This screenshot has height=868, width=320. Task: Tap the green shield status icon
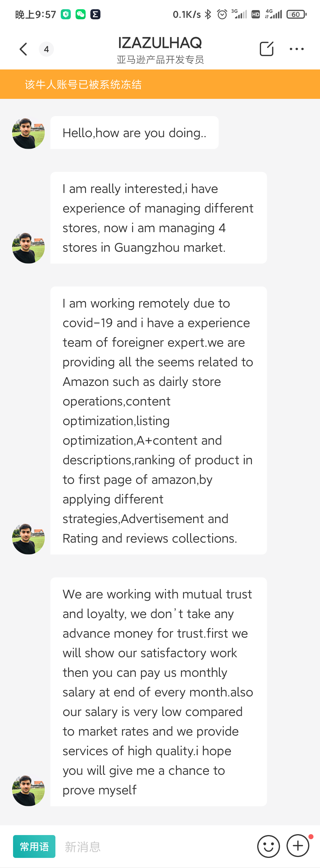65,15
